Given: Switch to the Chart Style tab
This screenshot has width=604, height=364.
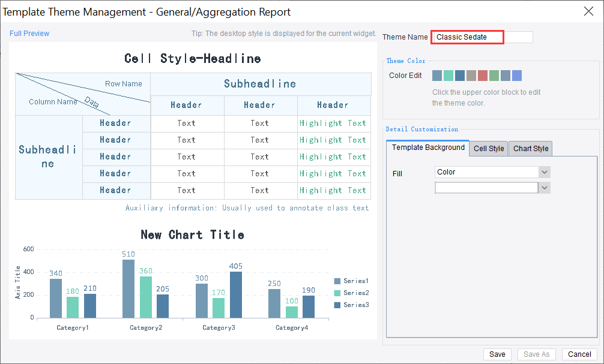Looking at the screenshot, I should 530,148.
